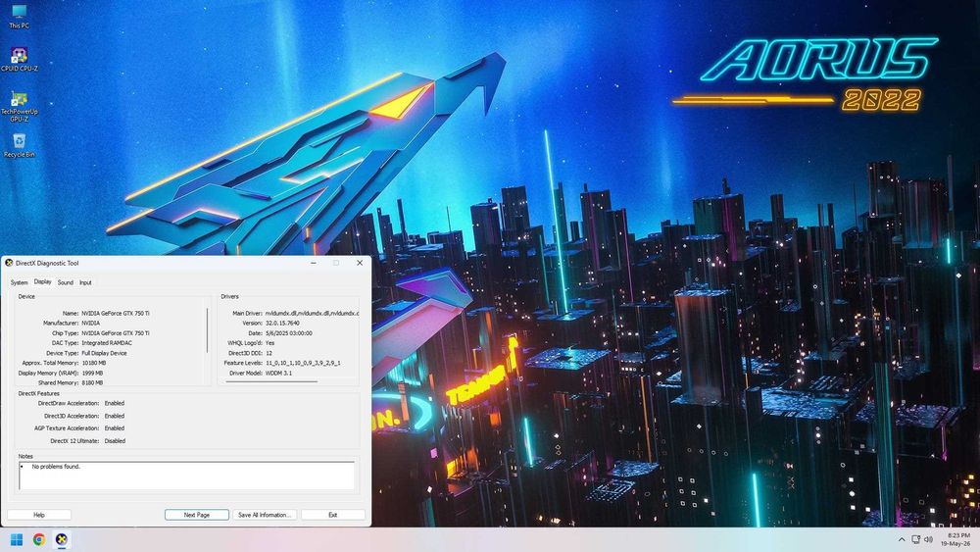
Task: Open the This PC desktop icon
Action: pos(19,17)
